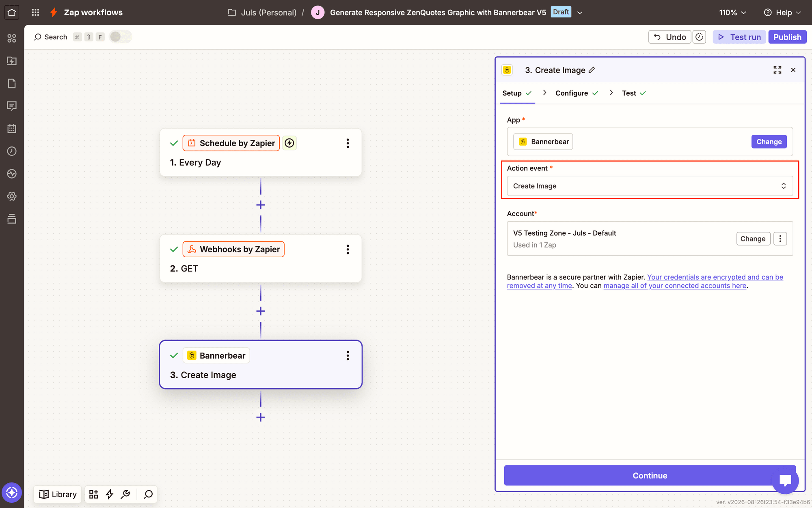812x508 pixels.
Task: Click the comment bubble icon in bottom toolbar
Action: (148, 494)
